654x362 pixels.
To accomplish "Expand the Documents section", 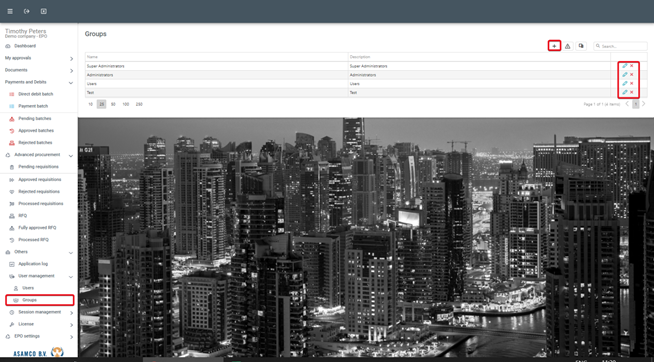I will 39,70.
